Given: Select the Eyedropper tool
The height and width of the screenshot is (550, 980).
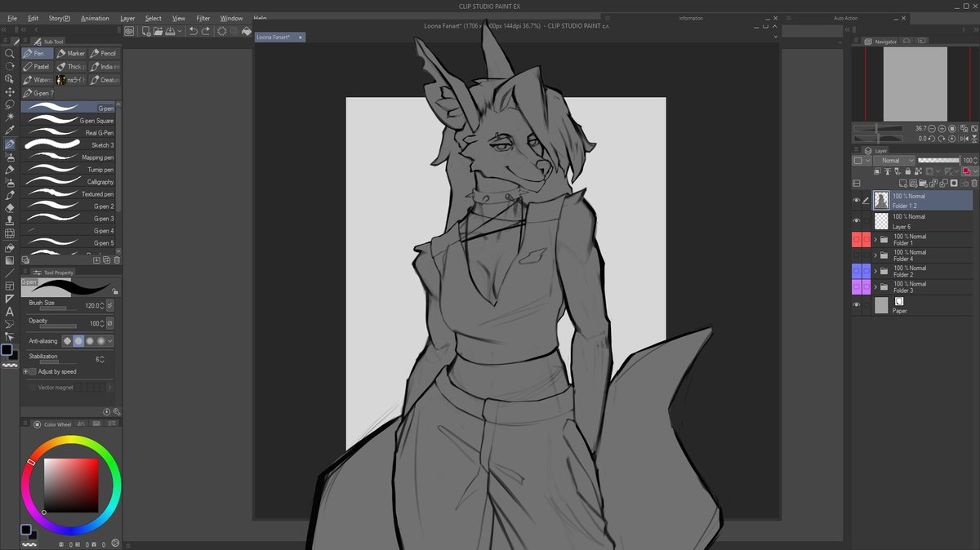Looking at the screenshot, I should tap(10, 131).
